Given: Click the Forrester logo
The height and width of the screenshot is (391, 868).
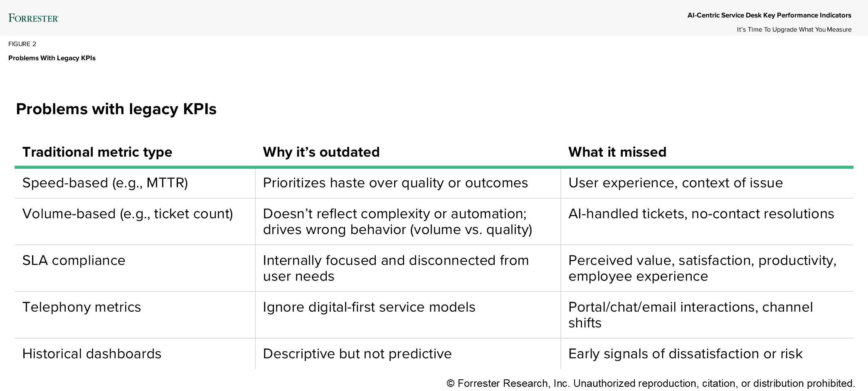Looking at the screenshot, I should coord(34,18).
